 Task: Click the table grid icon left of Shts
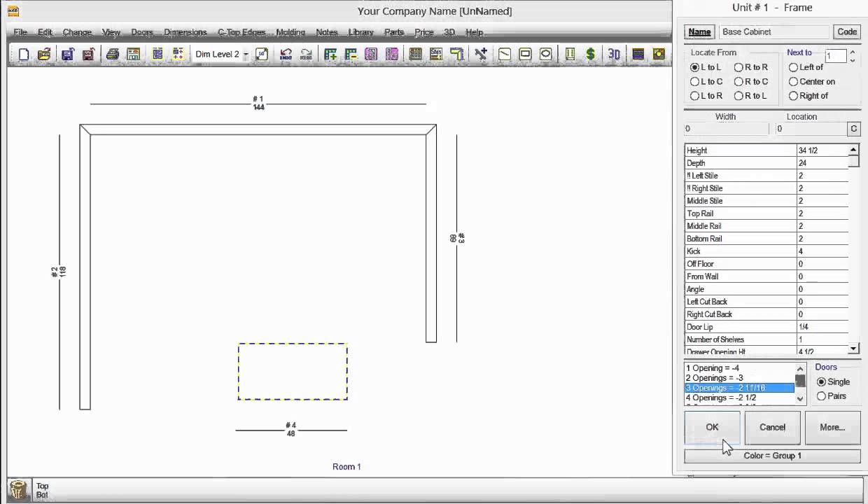click(415, 54)
